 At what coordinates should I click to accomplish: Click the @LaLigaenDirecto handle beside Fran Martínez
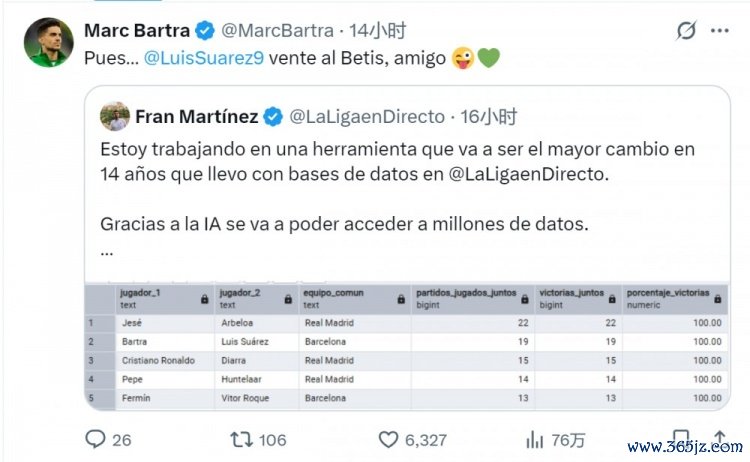(x=367, y=117)
